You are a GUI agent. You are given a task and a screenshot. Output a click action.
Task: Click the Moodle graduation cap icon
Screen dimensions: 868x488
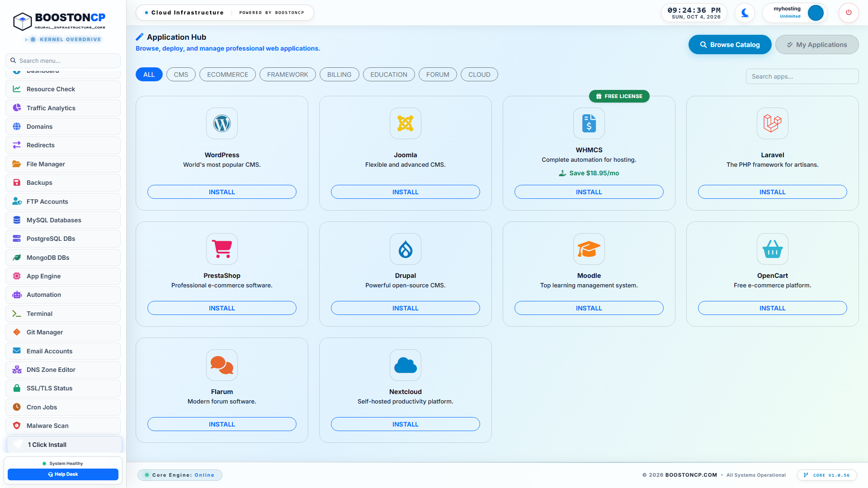coord(589,249)
